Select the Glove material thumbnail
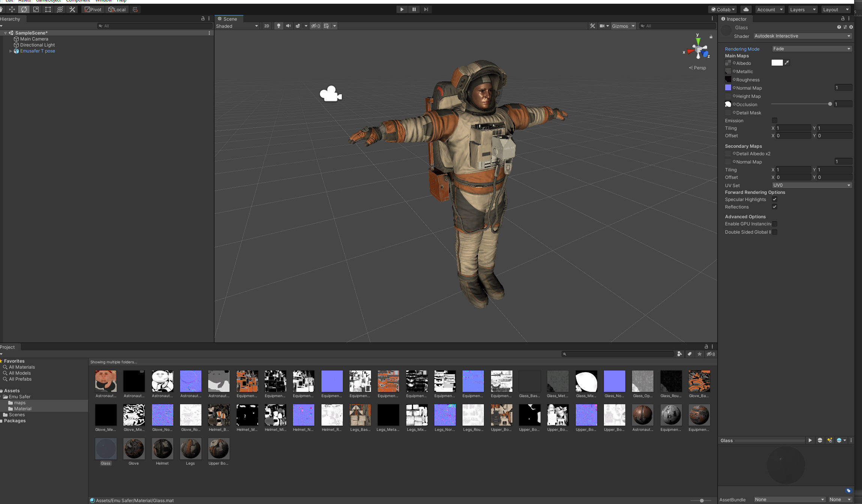 coord(134,448)
